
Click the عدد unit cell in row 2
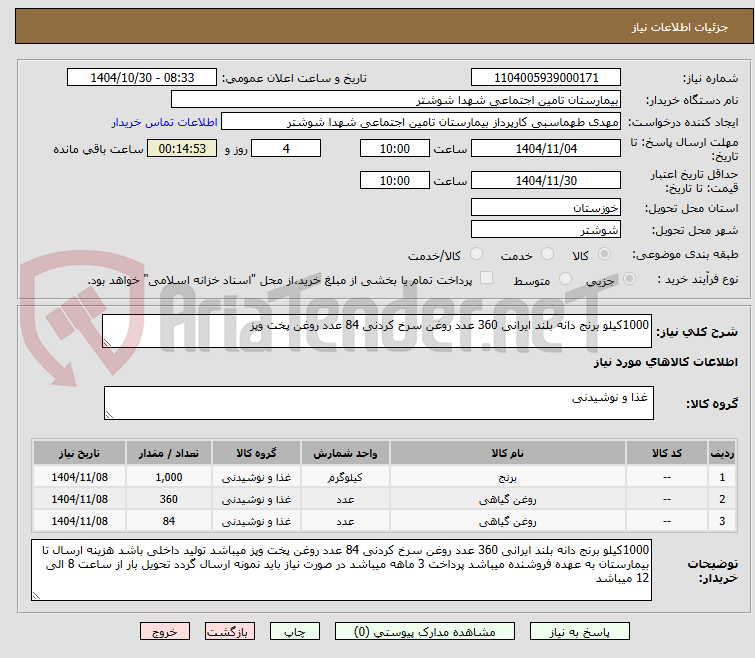pos(345,499)
